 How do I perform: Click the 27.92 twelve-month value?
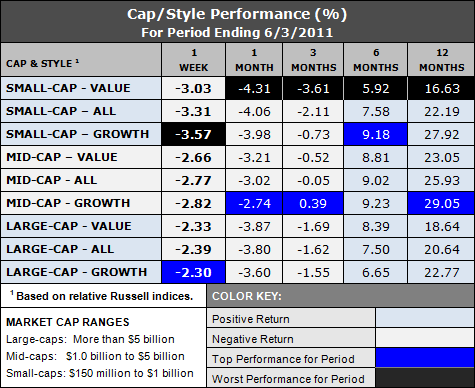(x=441, y=134)
